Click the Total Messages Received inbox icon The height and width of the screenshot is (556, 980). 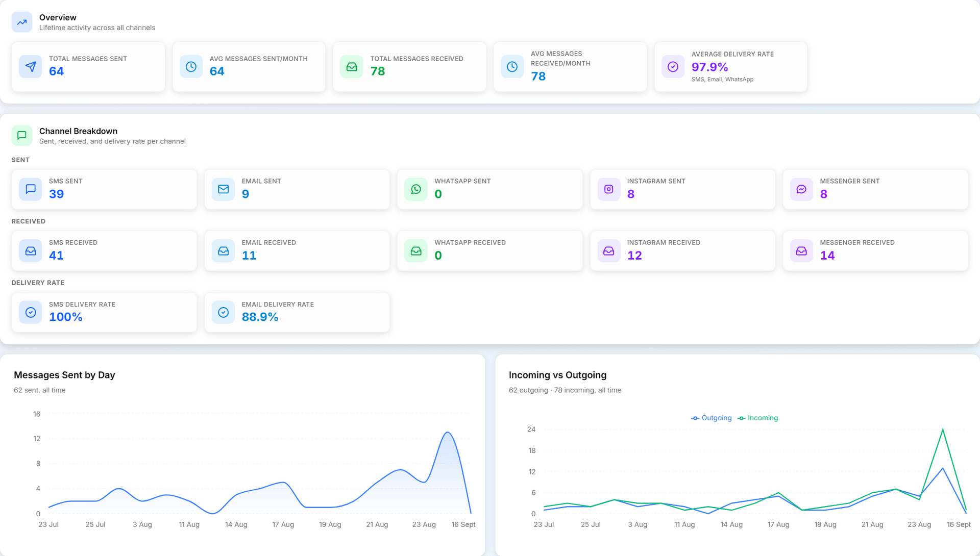352,67
